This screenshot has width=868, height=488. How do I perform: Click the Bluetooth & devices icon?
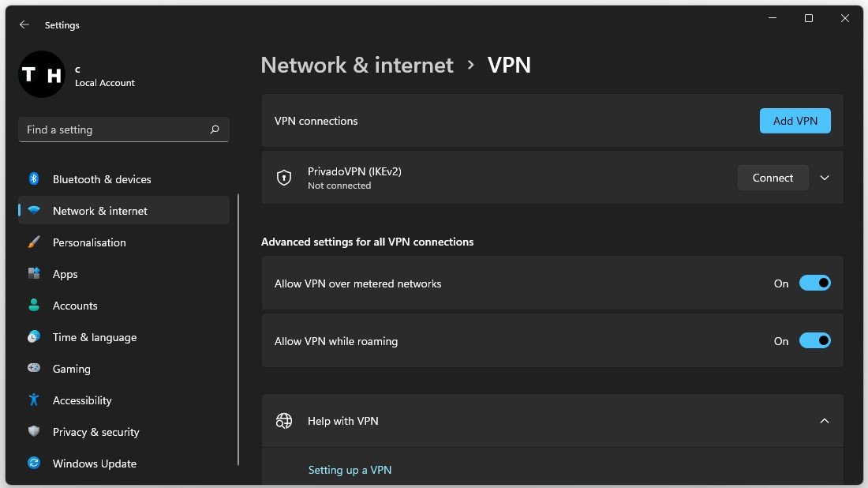34,179
